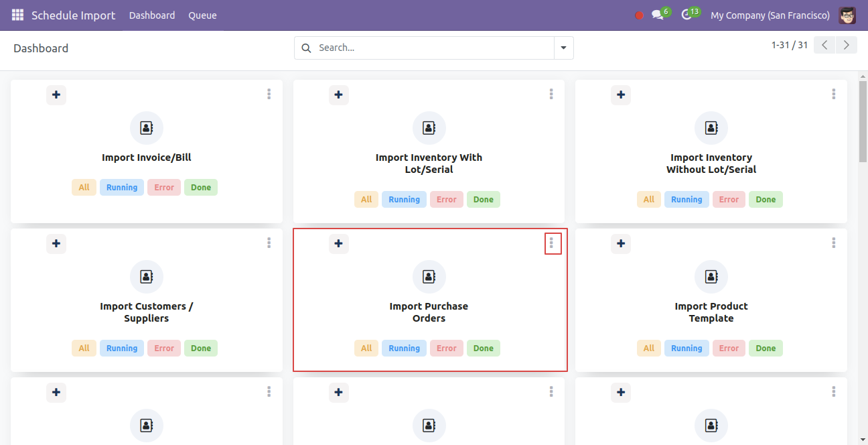Click plus button on Import Invoice/Bill card
The width and height of the screenshot is (868, 445).
[56, 95]
